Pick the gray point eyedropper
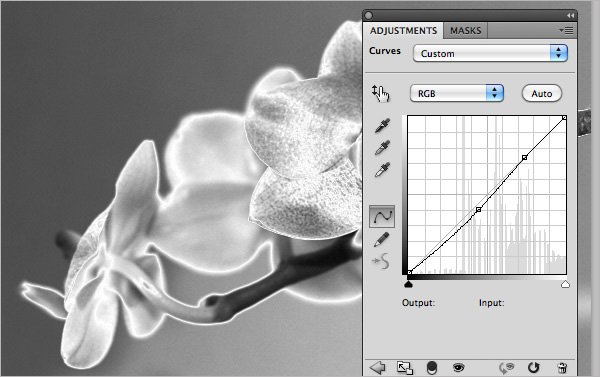The image size is (600, 377). (382, 147)
